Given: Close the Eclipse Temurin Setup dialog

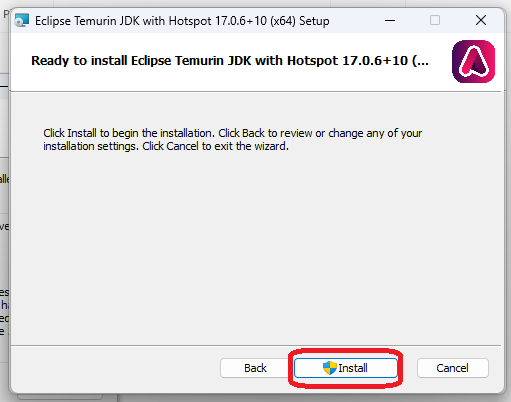Looking at the screenshot, I should coord(481,20).
